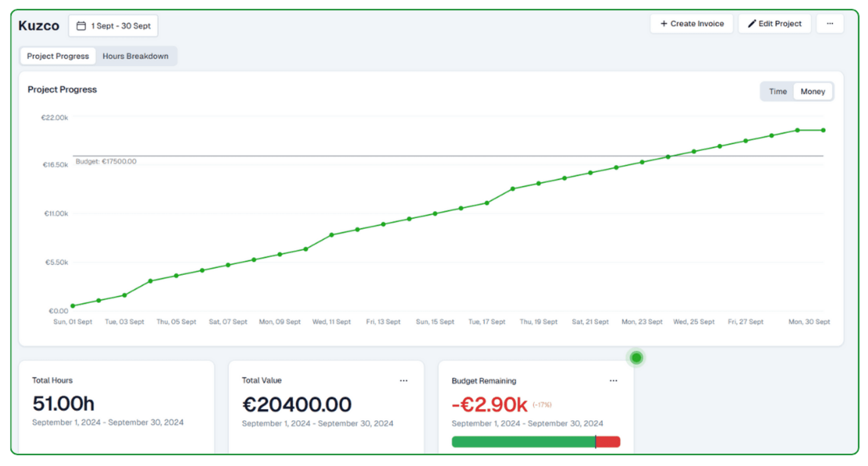The height and width of the screenshot is (466, 868).
Task: Click the Thu, 19 Sept x-axis label
Action: click(x=539, y=322)
